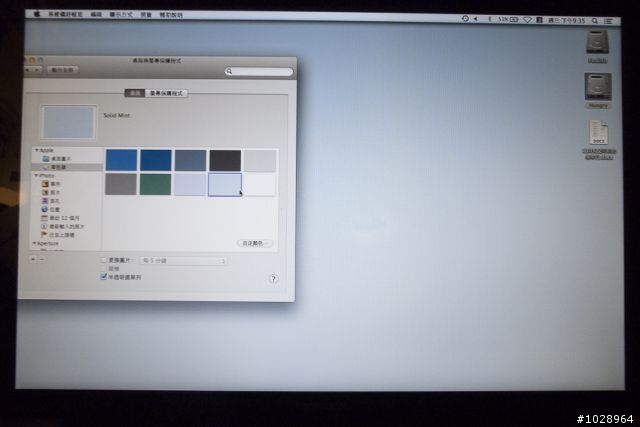
Task: Pick the medium gray color swatch
Action: click(121, 184)
